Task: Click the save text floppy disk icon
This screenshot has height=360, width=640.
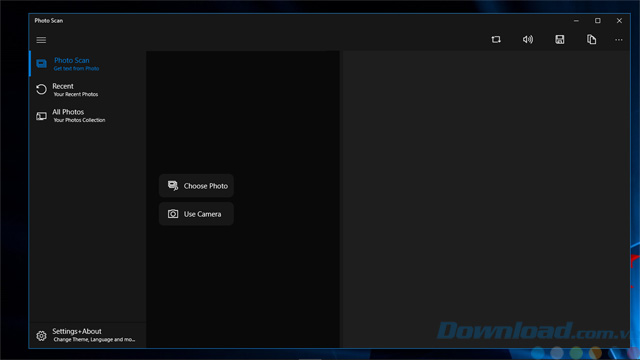Action: click(x=560, y=40)
